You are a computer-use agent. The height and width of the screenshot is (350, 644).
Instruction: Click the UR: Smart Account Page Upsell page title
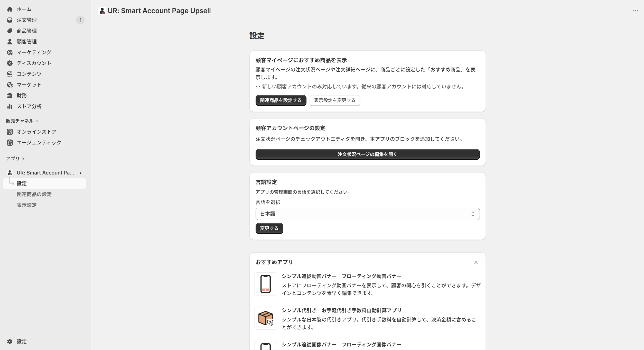[159, 11]
